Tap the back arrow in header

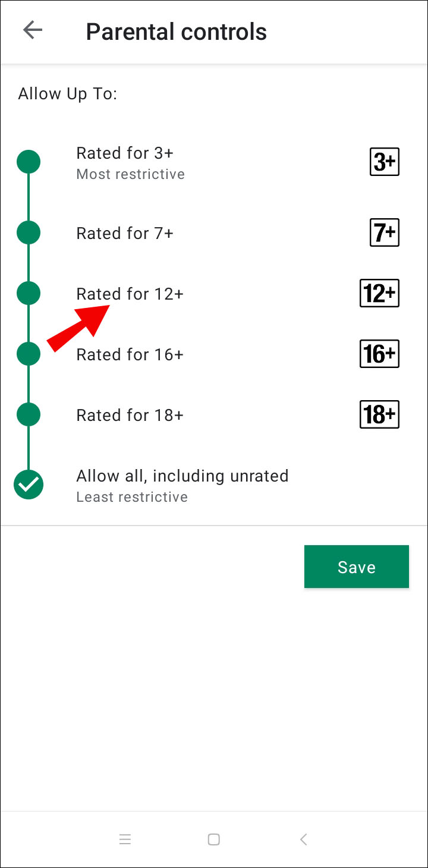(33, 31)
